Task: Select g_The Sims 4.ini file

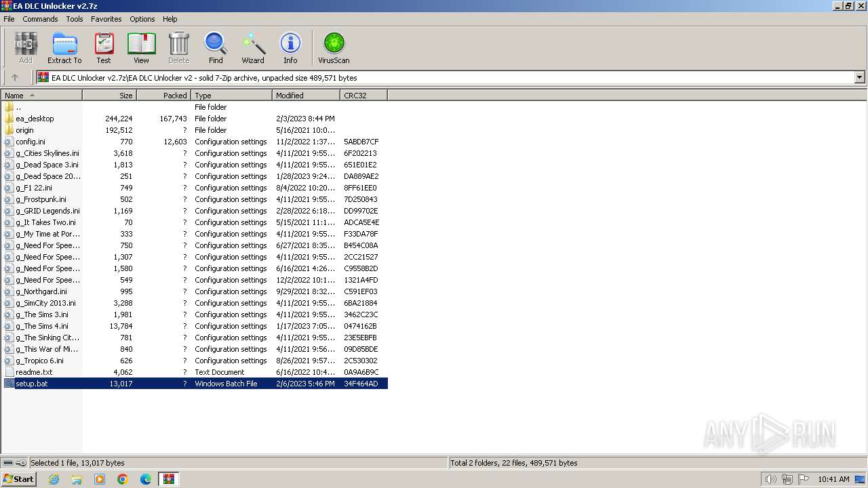Action: tap(42, 326)
